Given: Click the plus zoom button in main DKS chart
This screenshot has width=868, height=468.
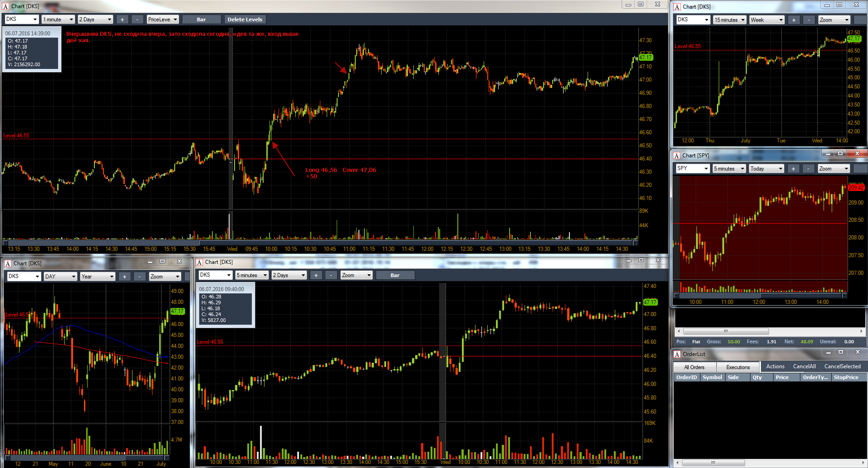Looking at the screenshot, I should point(122,19).
